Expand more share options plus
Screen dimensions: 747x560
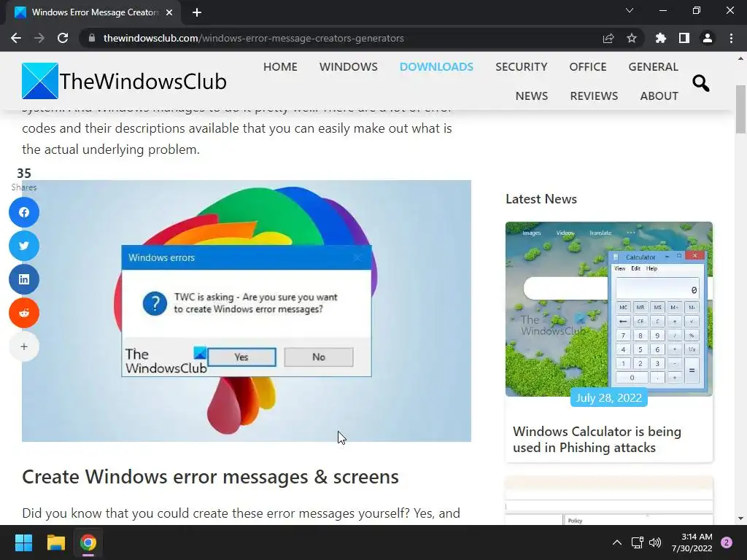[x=24, y=346]
